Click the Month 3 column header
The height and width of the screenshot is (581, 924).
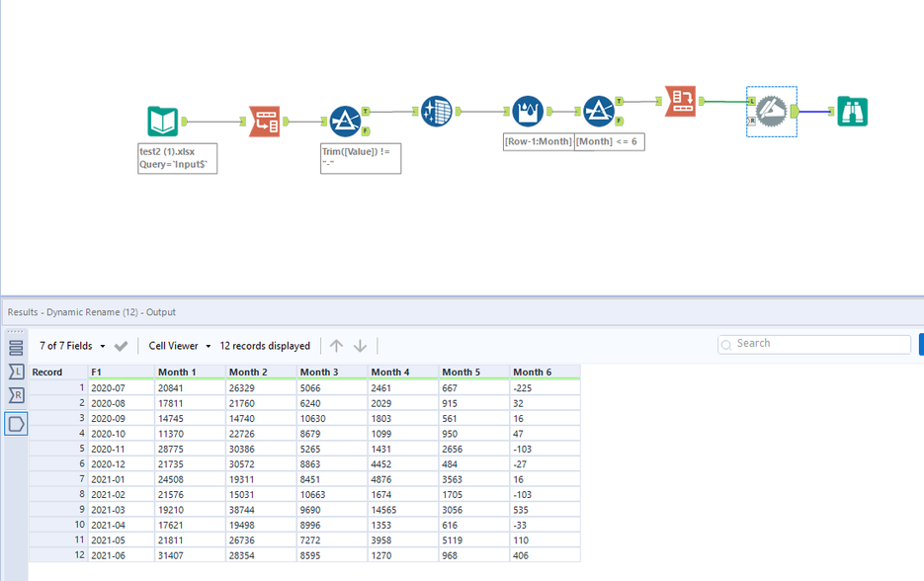[332, 372]
